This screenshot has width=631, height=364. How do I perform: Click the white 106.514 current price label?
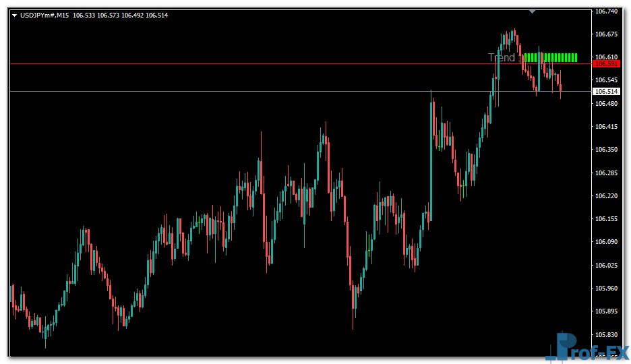click(x=606, y=92)
